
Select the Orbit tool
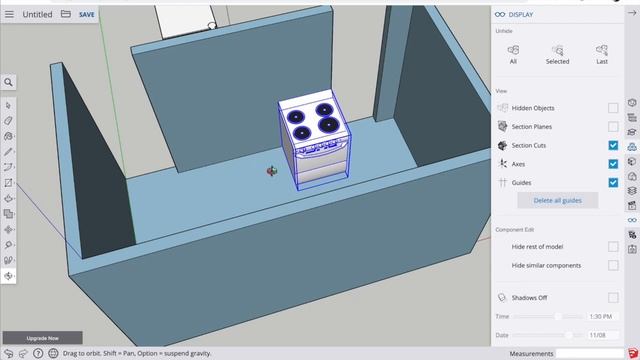[x=9, y=276]
